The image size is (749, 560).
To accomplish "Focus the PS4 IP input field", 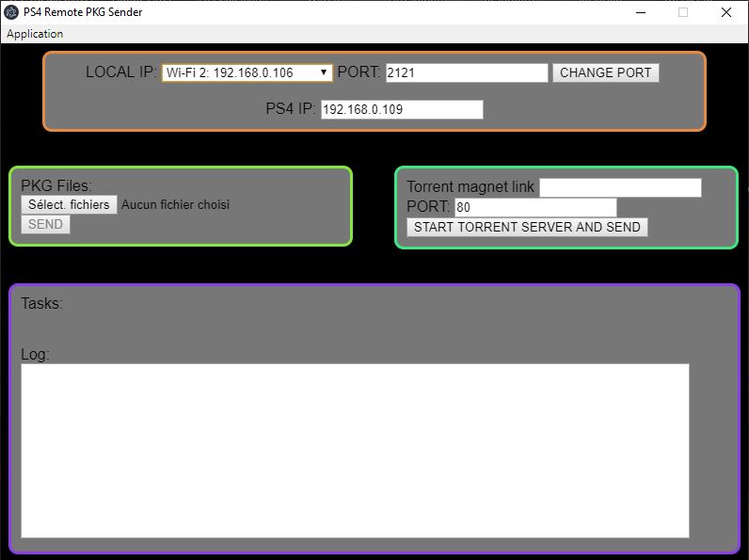I will pos(402,109).
